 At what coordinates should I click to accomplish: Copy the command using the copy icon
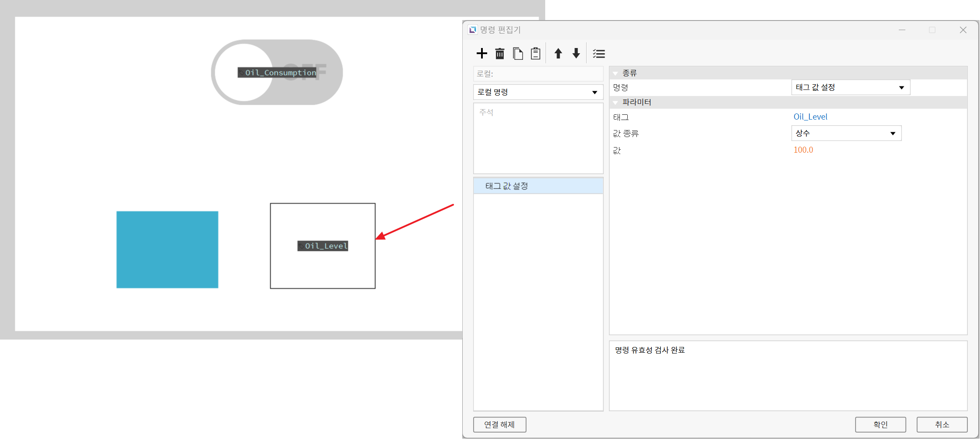(x=518, y=54)
